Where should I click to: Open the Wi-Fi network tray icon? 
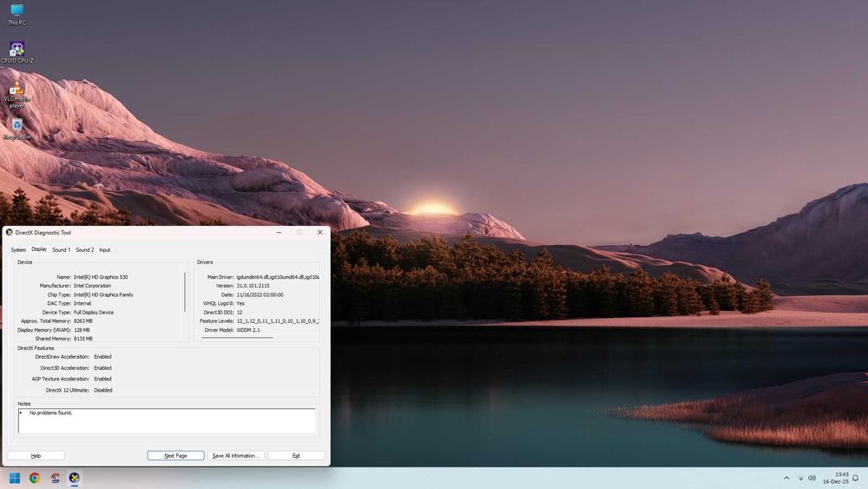point(800,478)
